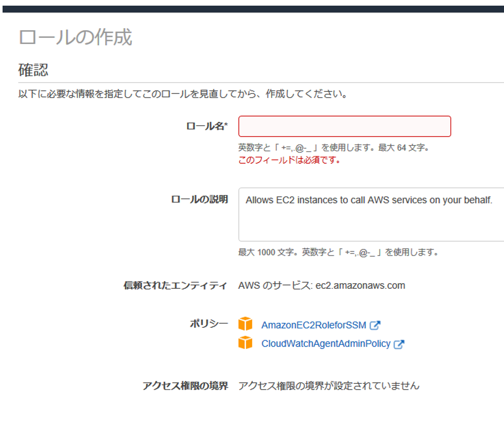Click the red このフィールドは必須です error message
Screen dimensions: 504x432
click(289, 160)
